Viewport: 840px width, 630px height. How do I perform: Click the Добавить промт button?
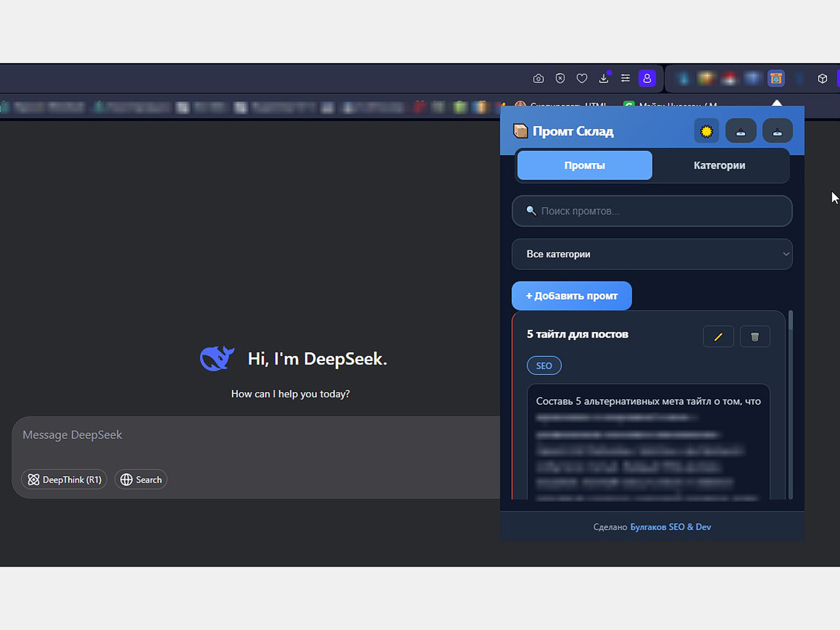point(572,296)
